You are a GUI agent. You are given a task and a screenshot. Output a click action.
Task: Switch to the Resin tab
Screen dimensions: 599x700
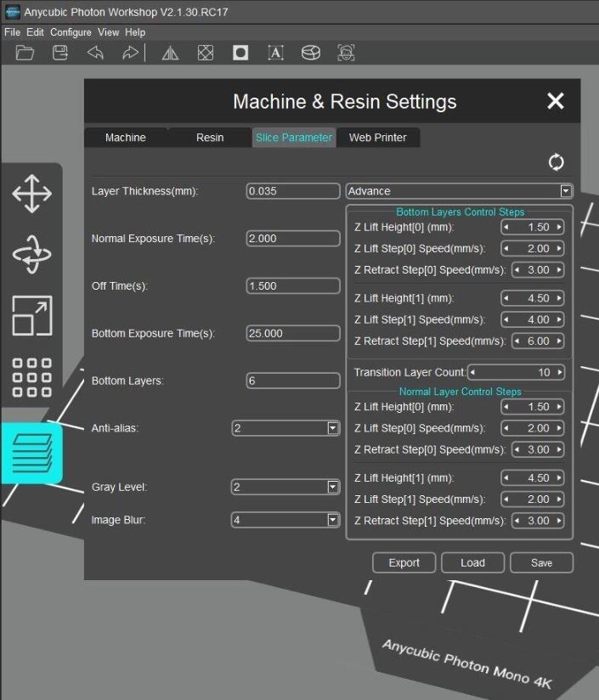click(x=210, y=138)
